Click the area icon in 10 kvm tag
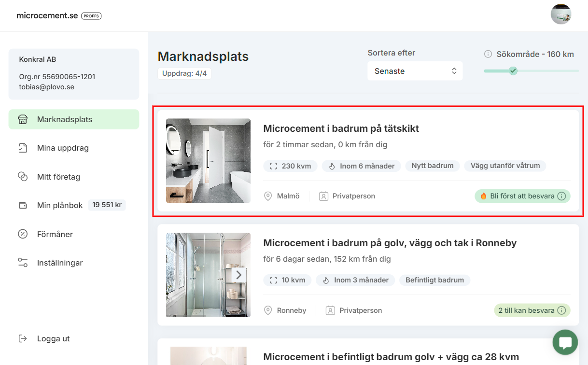 click(274, 280)
